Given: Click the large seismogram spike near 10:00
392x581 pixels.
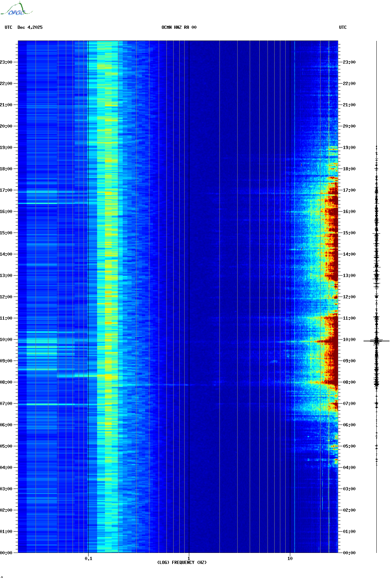Looking at the screenshot, I should [x=376, y=341].
